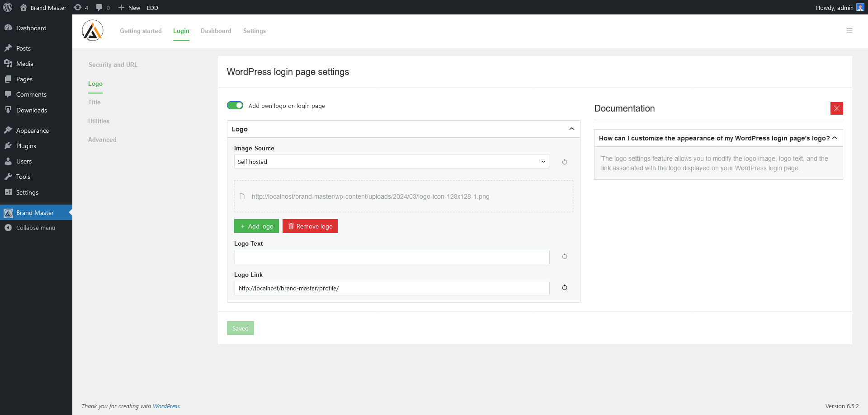Select the Appearance brush icon in sidebar
The height and width of the screenshot is (415, 868).
(9, 130)
